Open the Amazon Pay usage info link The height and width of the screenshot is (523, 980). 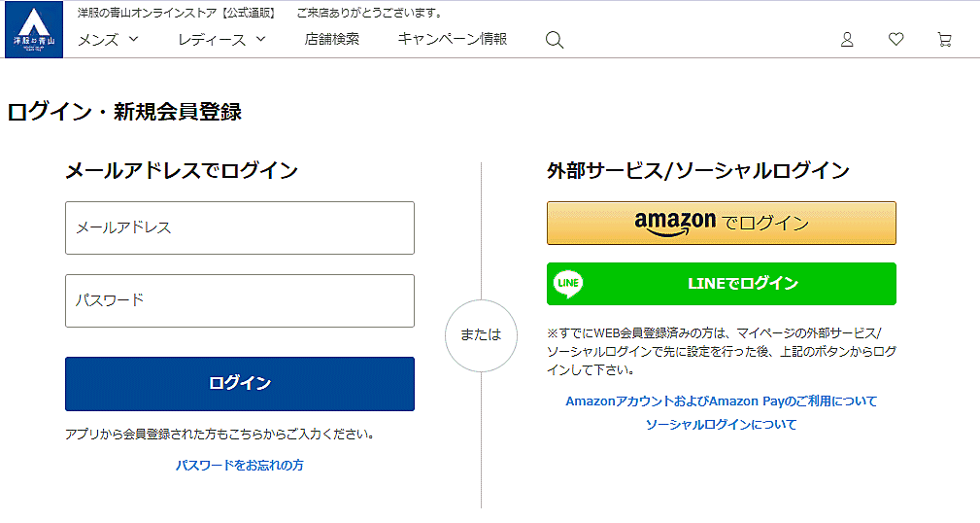click(x=721, y=401)
